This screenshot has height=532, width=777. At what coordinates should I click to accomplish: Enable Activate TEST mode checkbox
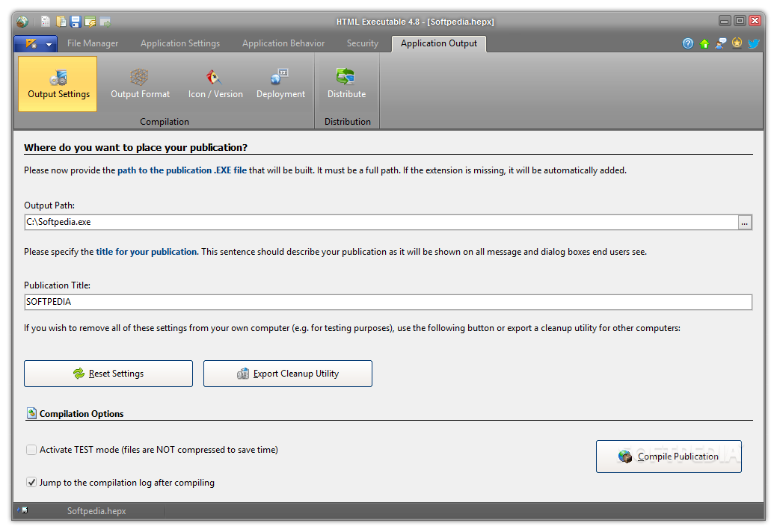pyautogui.click(x=31, y=450)
